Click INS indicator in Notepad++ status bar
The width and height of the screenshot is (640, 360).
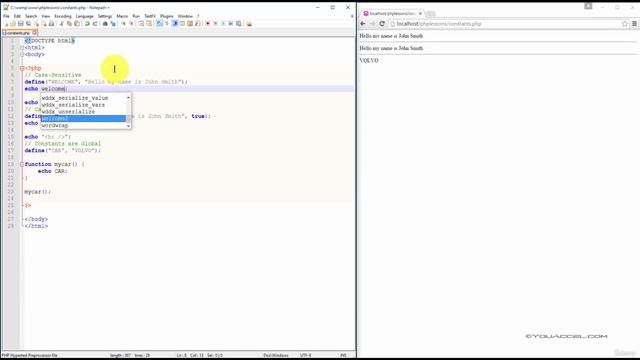(x=344, y=355)
